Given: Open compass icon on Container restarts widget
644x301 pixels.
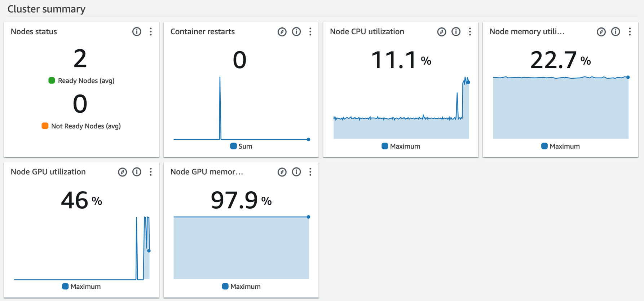Looking at the screenshot, I should pyautogui.click(x=282, y=32).
